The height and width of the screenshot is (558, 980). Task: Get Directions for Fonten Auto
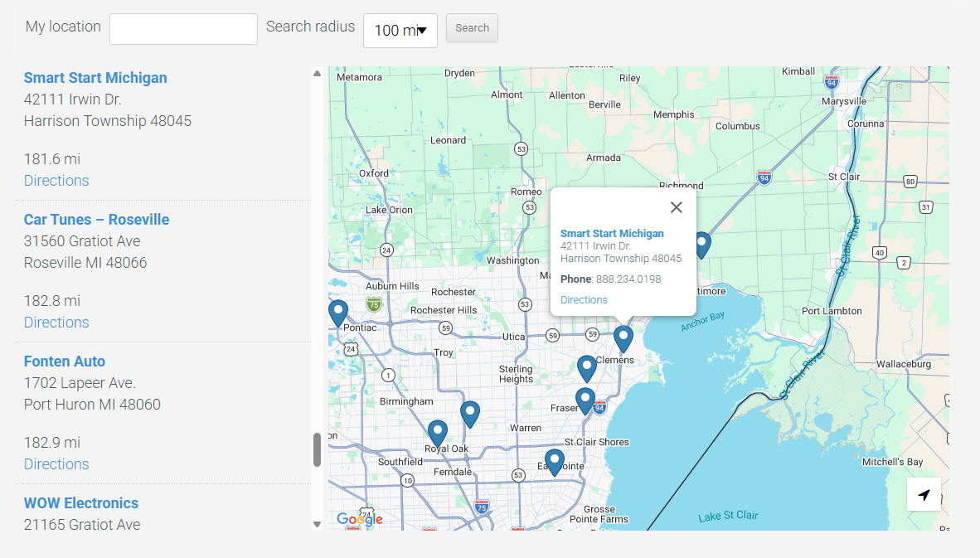56,464
